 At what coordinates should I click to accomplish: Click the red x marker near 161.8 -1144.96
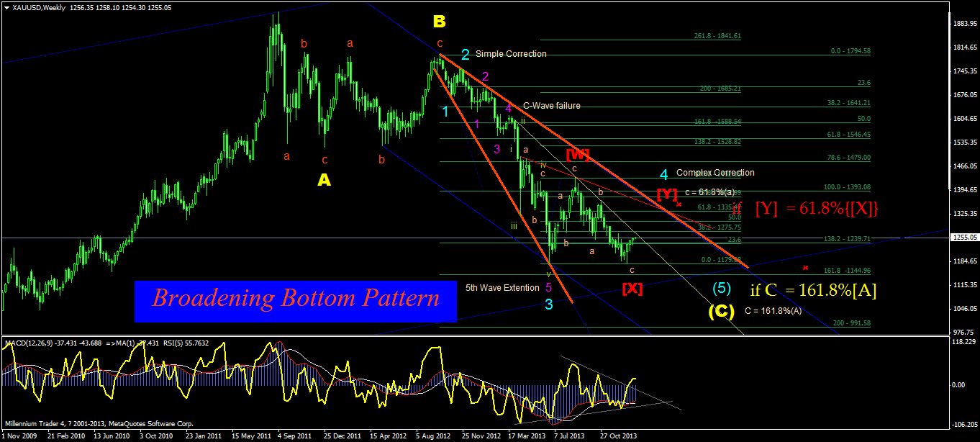click(806, 268)
